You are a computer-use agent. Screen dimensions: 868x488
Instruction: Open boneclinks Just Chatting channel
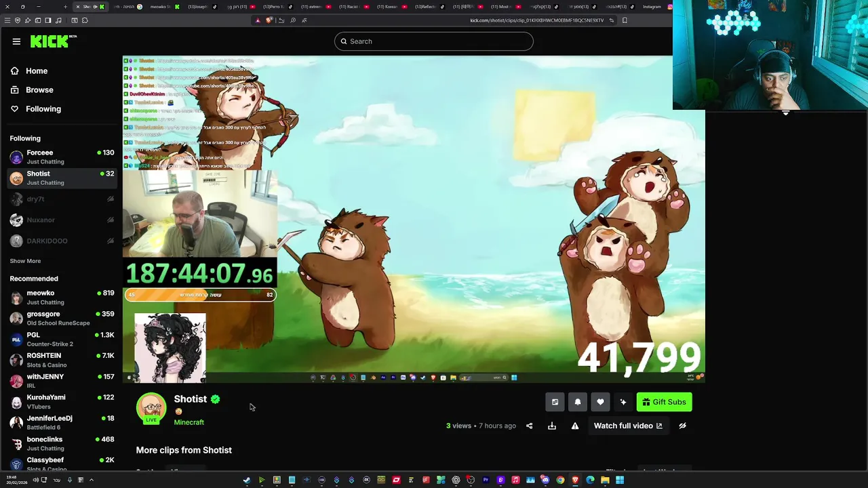(62, 443)
